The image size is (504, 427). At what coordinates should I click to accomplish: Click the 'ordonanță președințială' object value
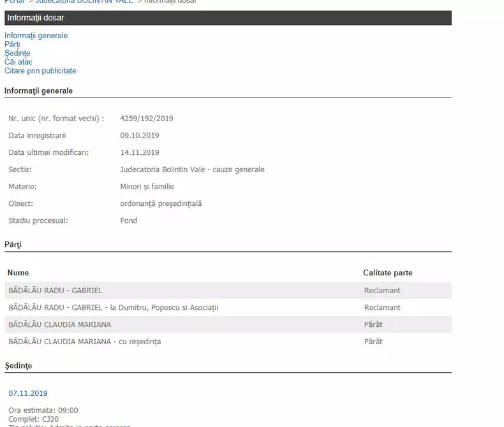point(161,204)
